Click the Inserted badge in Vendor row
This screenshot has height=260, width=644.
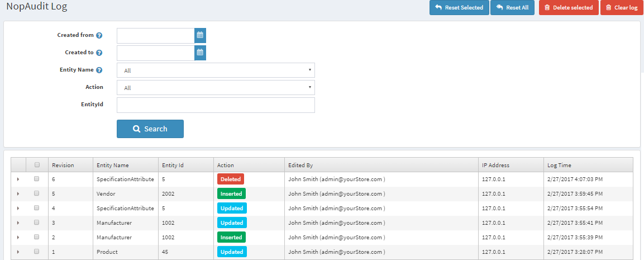tap(231, 193)
